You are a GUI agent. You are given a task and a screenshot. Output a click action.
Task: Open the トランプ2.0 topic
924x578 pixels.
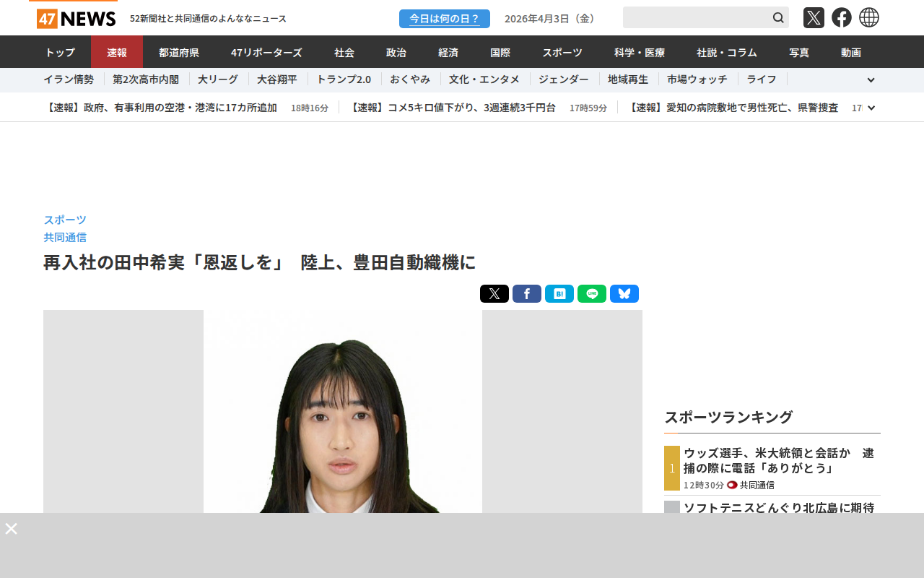tap(344, 79)
